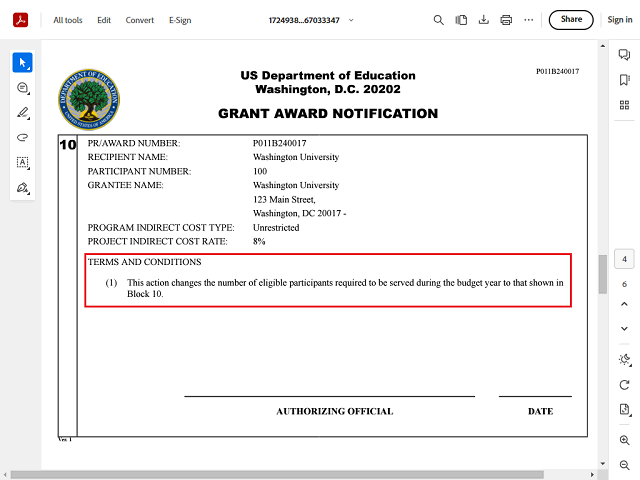Open the more options ellipsis menu
Screen dimensions: 640x480
tap(529, 20)
